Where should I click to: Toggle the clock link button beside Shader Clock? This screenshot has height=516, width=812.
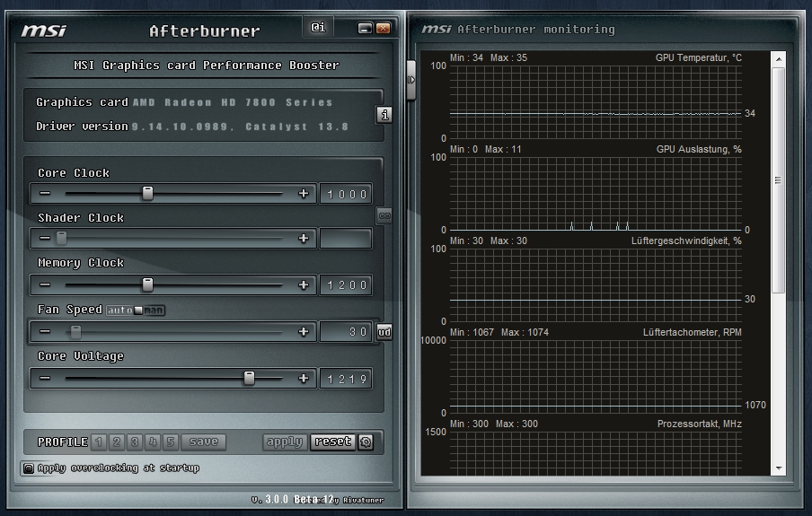pos(384,215)
